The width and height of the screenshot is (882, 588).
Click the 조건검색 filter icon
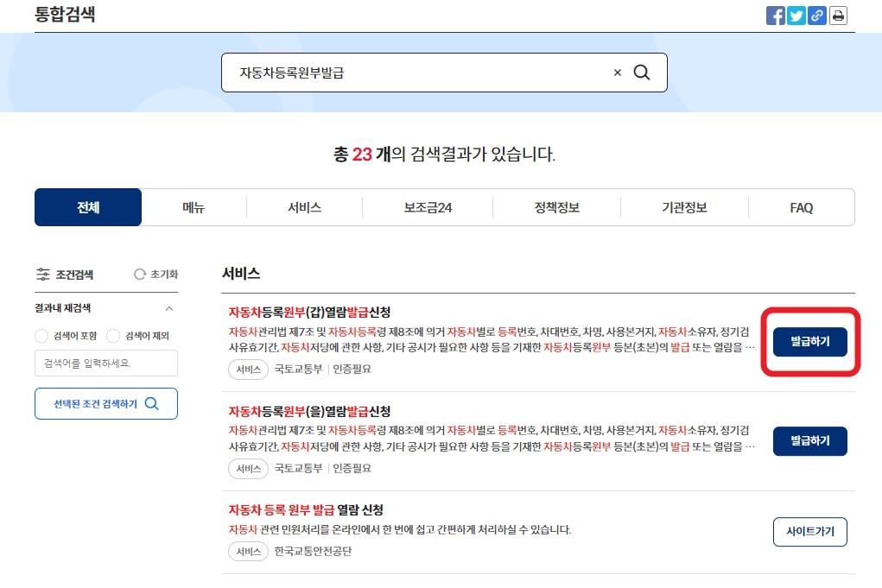[44, 274]
